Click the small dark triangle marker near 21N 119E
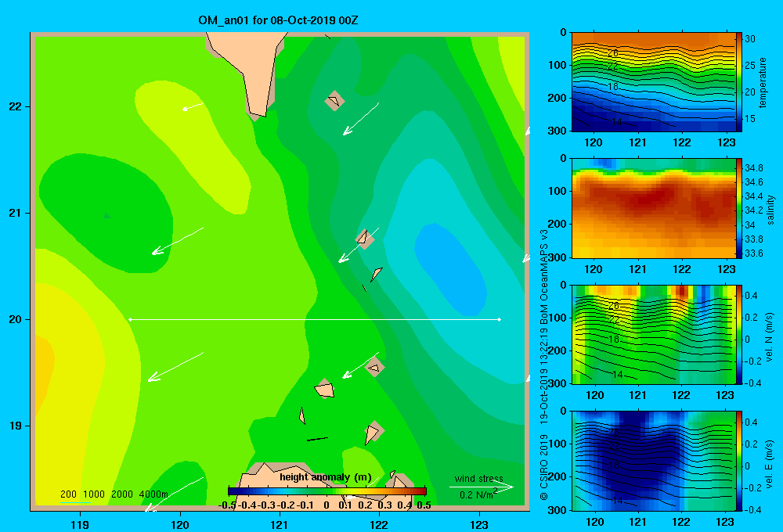The height and width of the screenshot is (532, 783). point(106,215)
